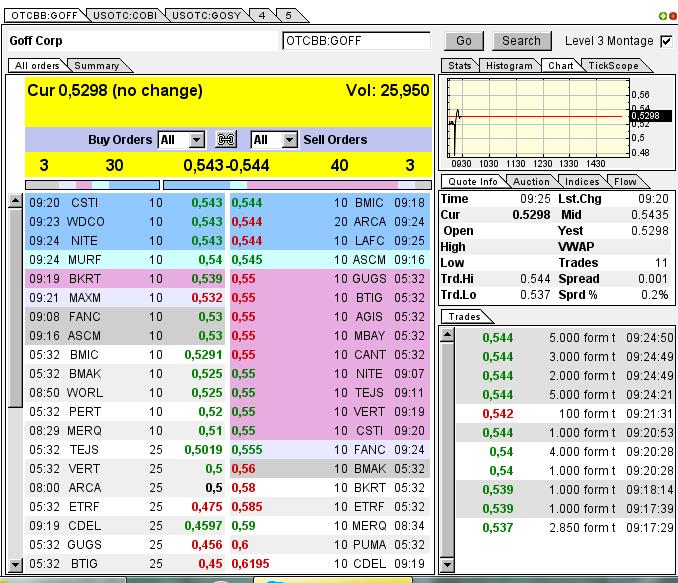Open the Stats tab
This screenshot has width=678, height=583.
click(x=459, y=66)
